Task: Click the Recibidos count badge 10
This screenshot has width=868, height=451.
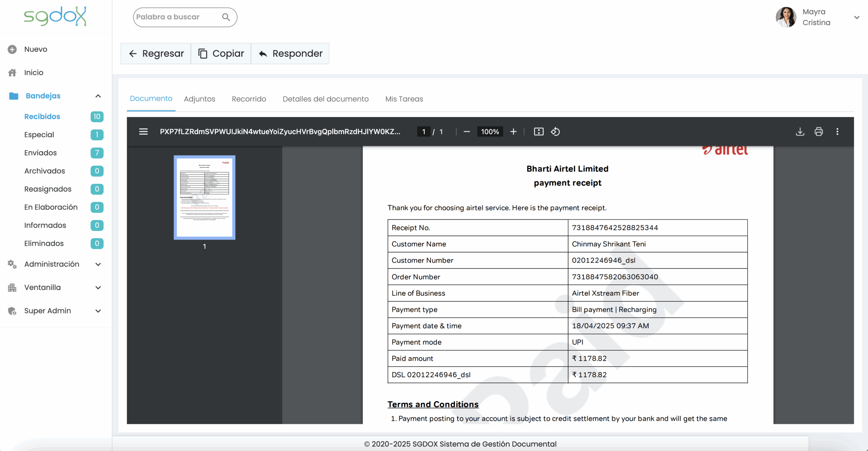Action: point(97,117)
